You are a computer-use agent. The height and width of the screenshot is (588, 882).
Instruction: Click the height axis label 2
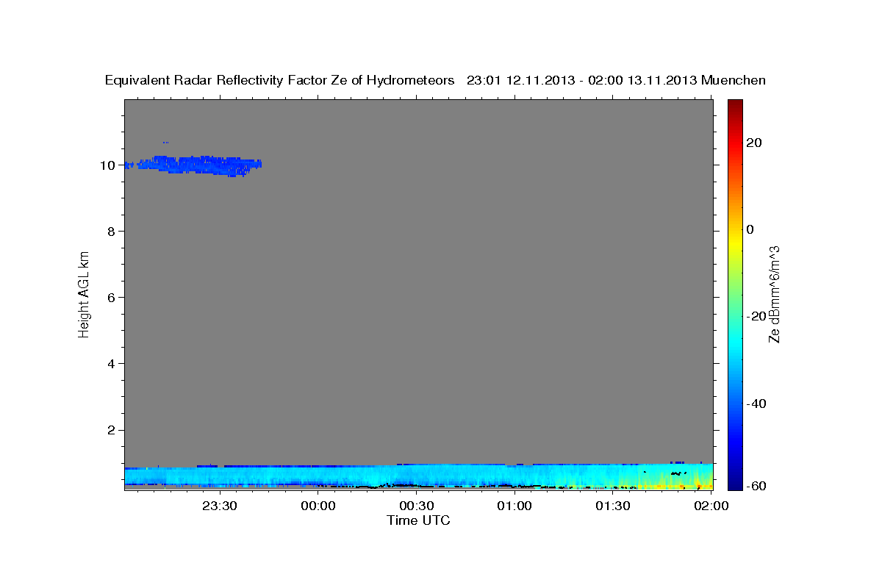[x=112, y=430]
